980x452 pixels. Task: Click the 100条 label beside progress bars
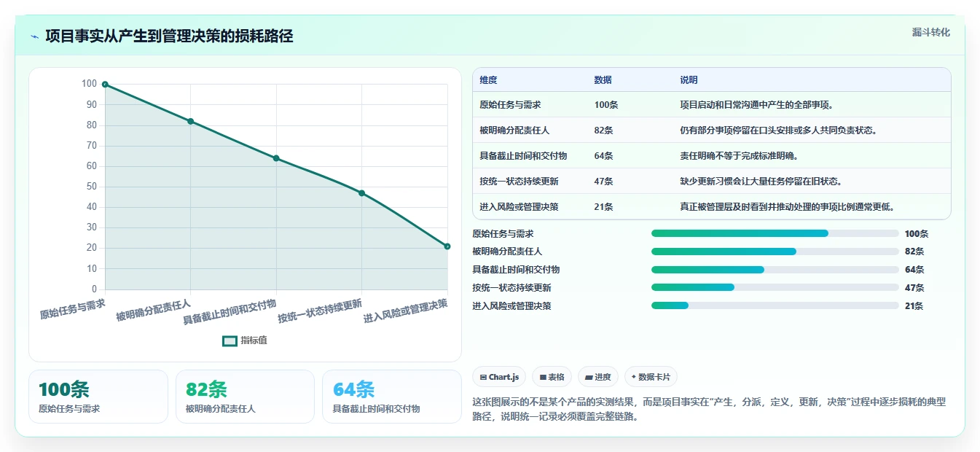coord(917,234)
